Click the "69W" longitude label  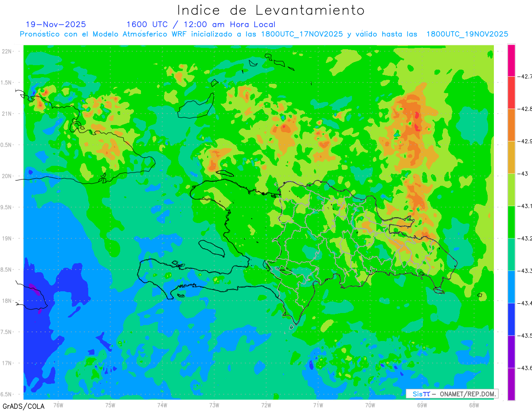click(422, 405)
